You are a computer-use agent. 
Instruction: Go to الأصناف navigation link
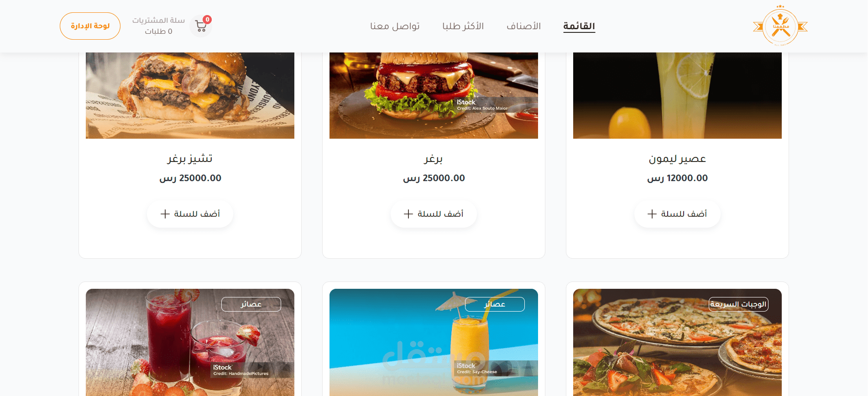tap(523, 26)
